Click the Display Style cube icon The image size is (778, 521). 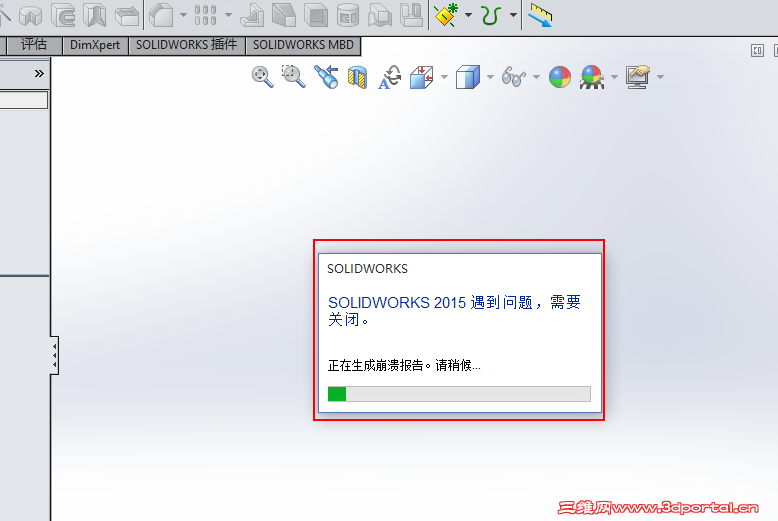coord(467,77)
